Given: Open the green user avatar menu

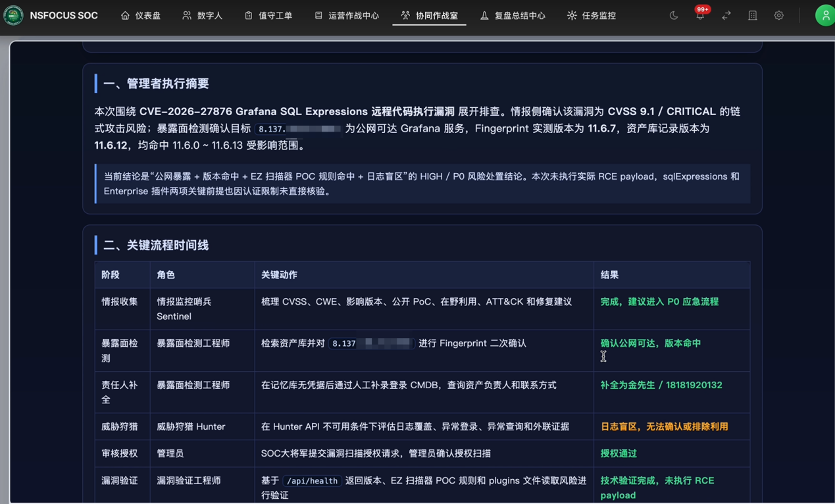Looking at the screenshot, I should (x=825, y=15).
